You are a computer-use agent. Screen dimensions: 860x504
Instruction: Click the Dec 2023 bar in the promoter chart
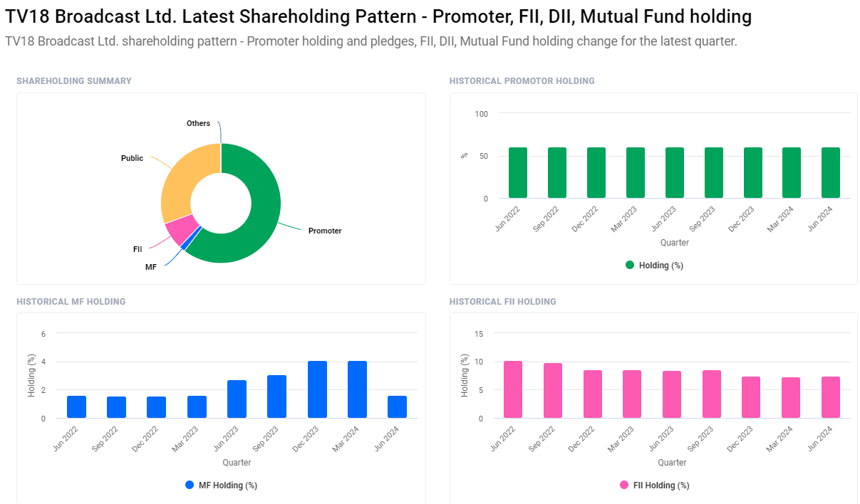coord(753,173)
